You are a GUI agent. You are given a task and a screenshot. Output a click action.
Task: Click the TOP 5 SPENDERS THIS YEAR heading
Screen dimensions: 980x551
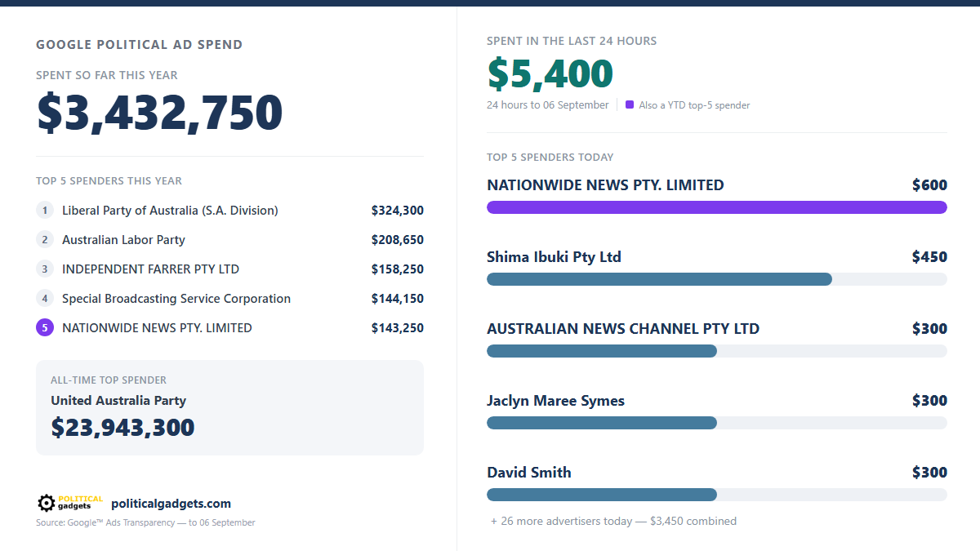tap(109, 181)
